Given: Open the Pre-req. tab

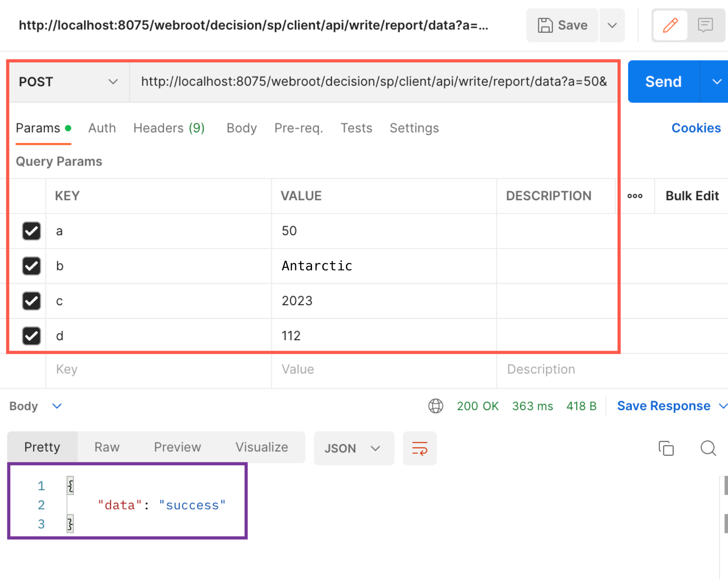Looking at the screenshot, I should [298, 128].
